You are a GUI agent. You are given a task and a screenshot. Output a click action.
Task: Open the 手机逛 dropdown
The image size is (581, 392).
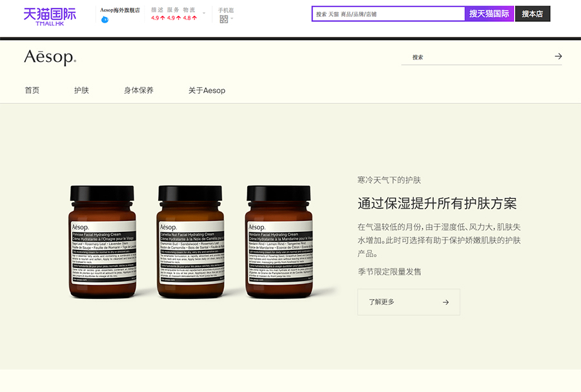tap(227, 8)
